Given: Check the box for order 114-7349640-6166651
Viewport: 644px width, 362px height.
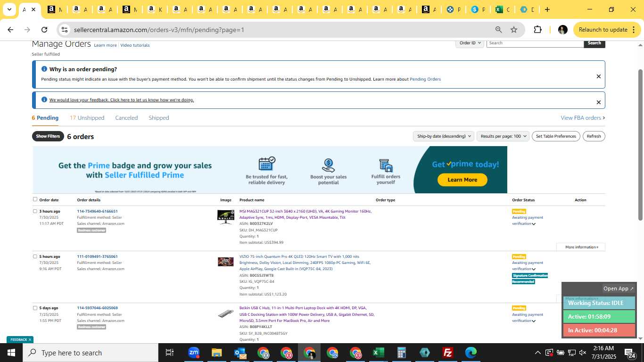Looking at the screenshot, I should pos(35,211).
